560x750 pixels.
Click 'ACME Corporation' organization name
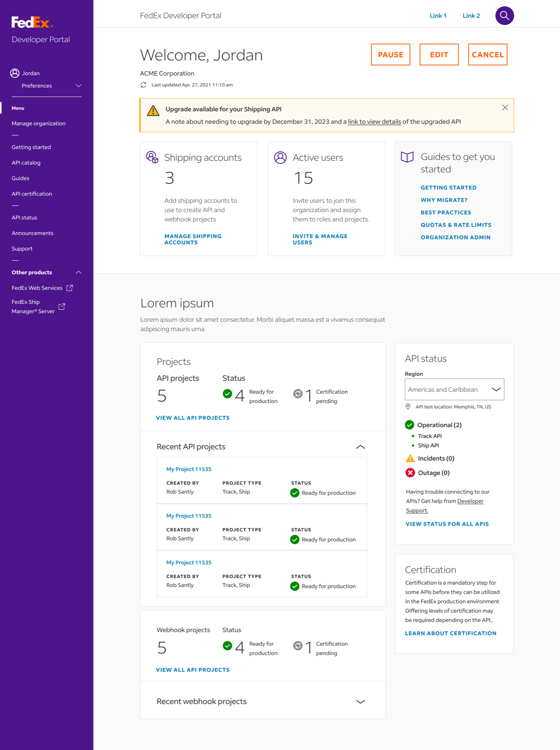[x=167, y=73]
